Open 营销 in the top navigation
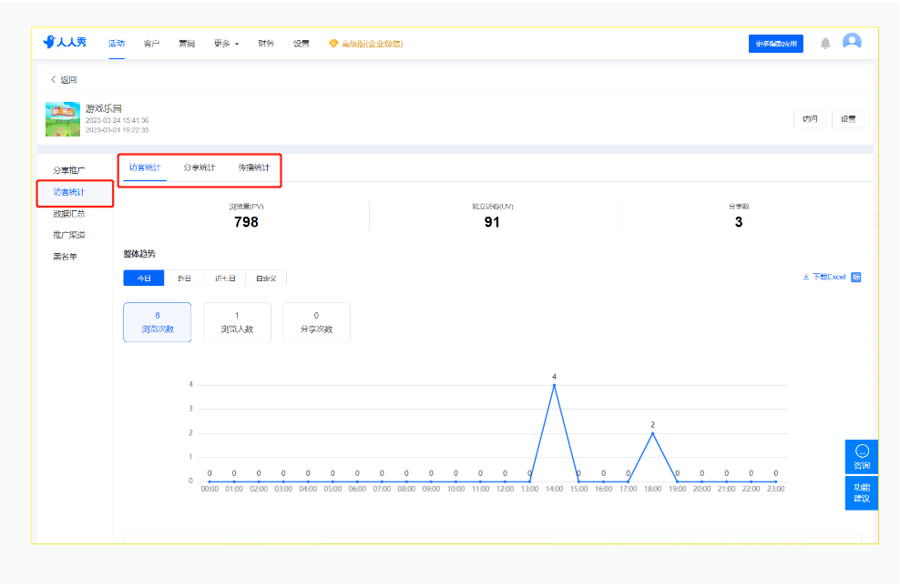The height and width of the screenshot is (588, 900). 187,44
